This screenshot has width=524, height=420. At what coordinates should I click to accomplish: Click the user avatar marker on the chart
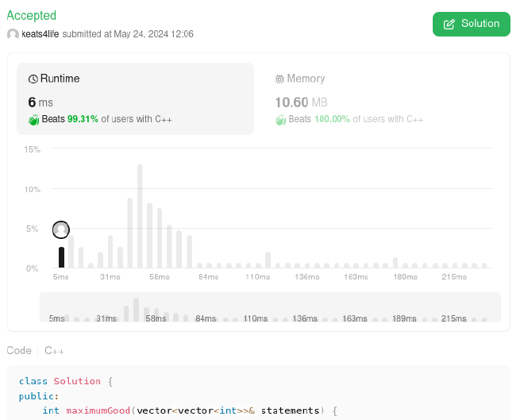[x=61, y=230]
